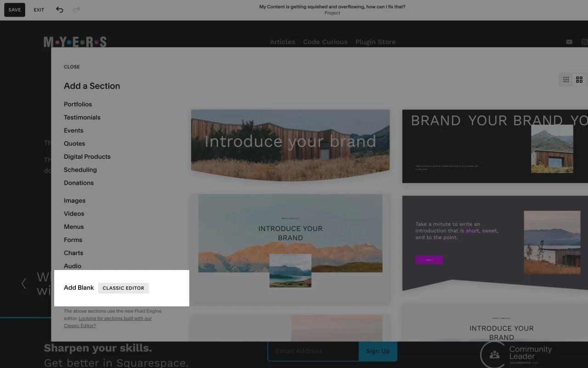The height and width of the screenshot is (368, 588).
Task: Save the page changes
Action: tap(15, 10)
